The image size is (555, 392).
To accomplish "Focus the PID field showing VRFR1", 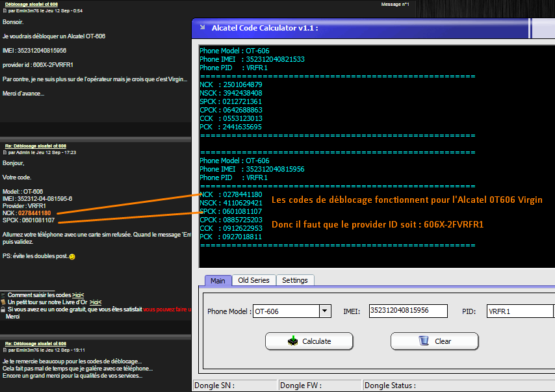I will [x=520, y=311].
